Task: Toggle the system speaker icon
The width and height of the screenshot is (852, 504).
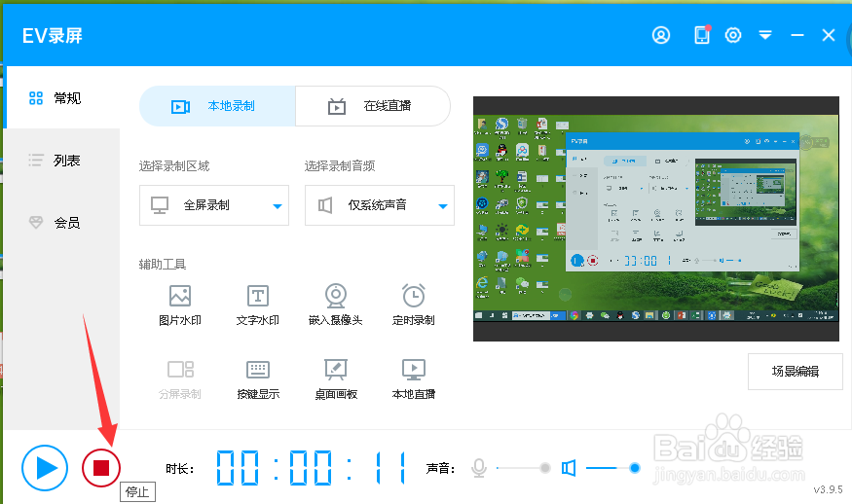Action: 569,468
